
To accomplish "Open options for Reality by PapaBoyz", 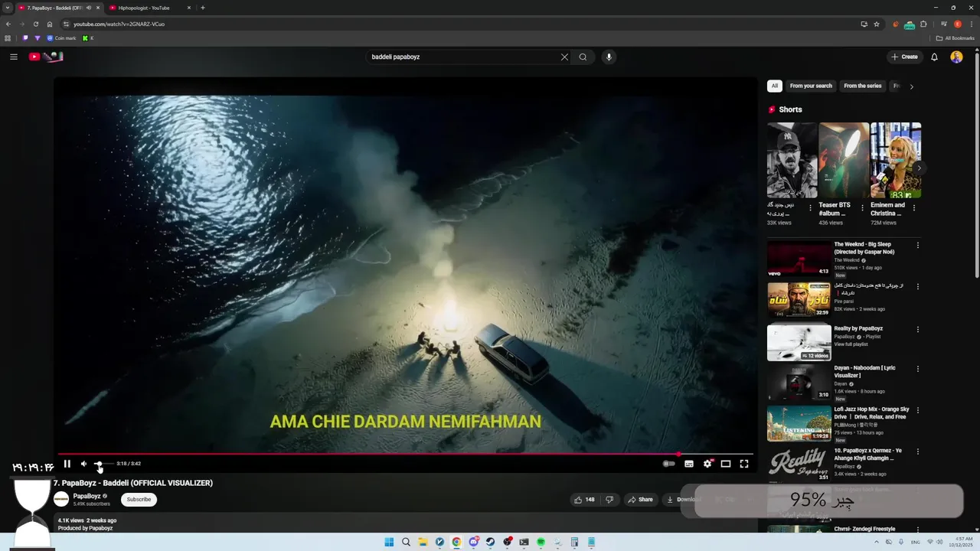I will click(x=918, y=330).
